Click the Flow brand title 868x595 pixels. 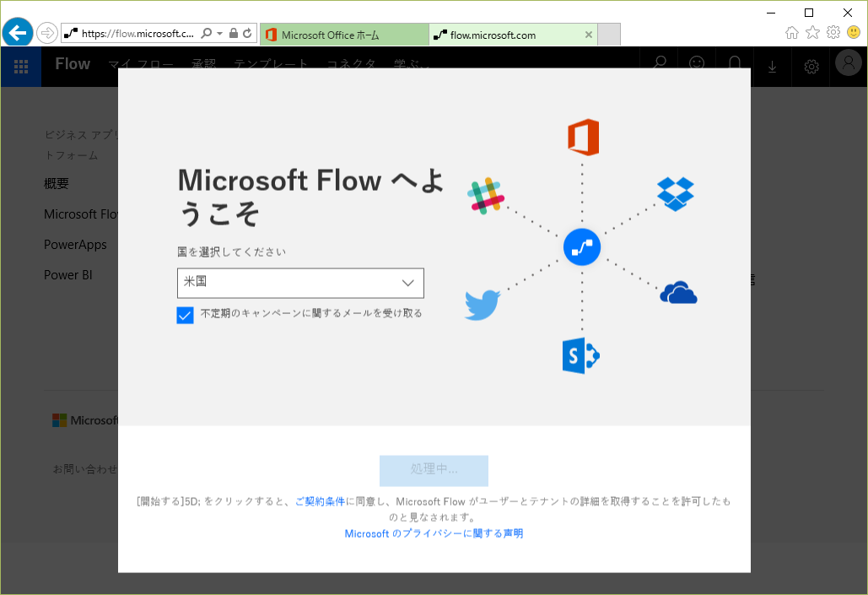pos(73,63)
